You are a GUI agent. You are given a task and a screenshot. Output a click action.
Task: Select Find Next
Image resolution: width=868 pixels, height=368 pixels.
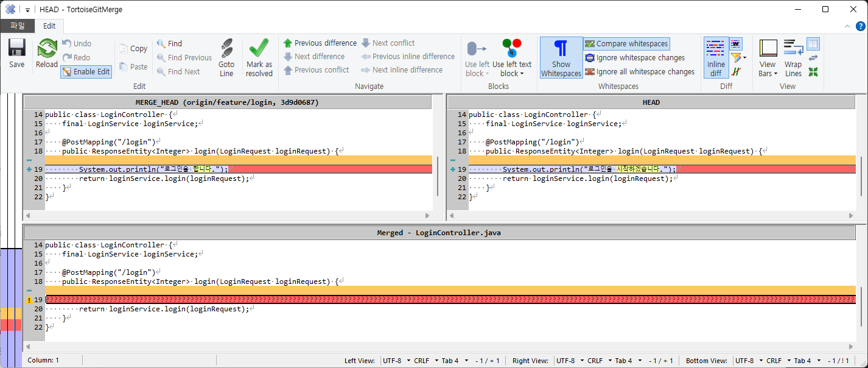point(178,72)
